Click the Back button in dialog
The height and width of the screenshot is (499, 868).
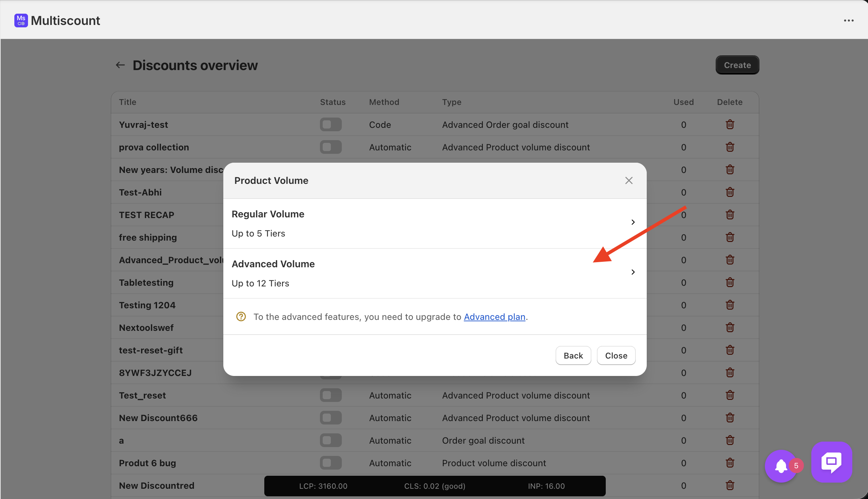(x=573, y=355)
